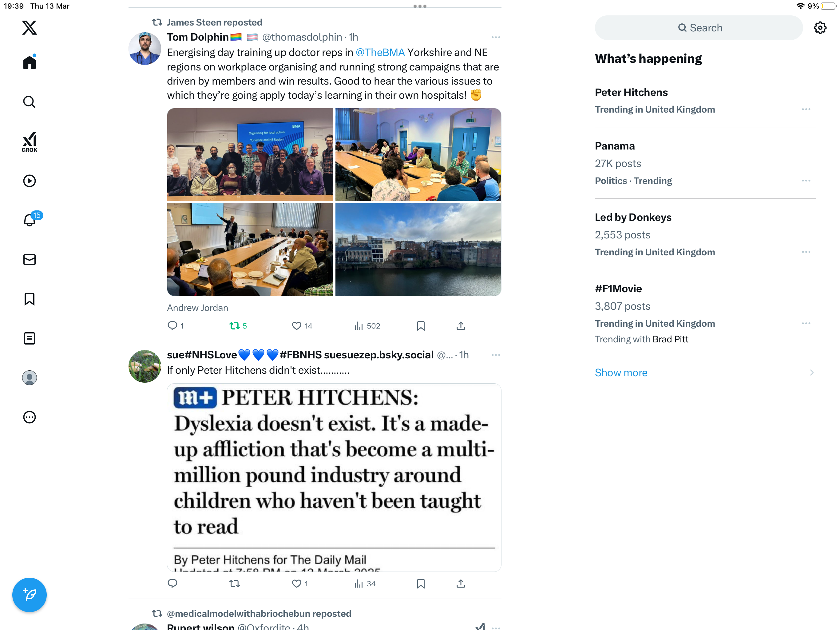Repost sue#NHSLove's post
Screen dimensions: 840x630
pyautogui.click(x=235, y=583)
